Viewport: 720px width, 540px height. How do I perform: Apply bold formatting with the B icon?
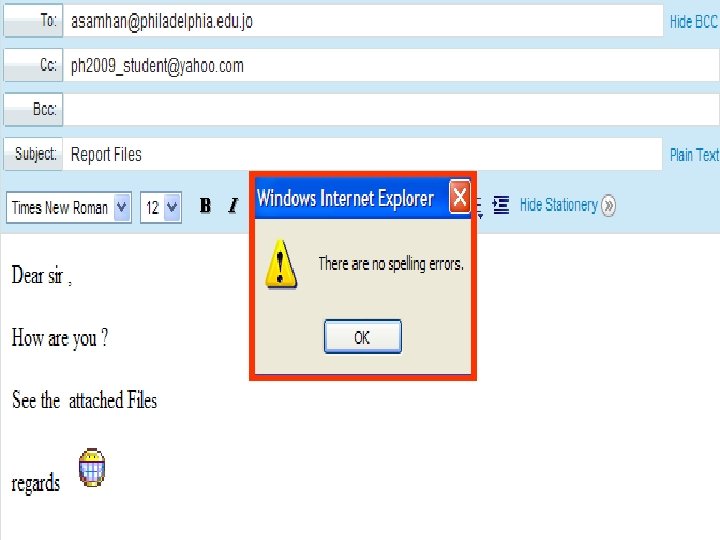205,205
